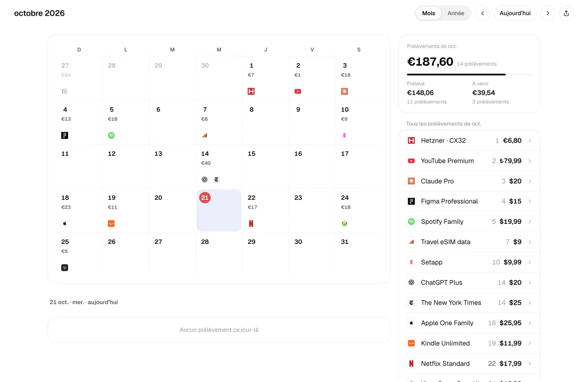Select October 31 in the calendar
588x382 pixels.
click(x=359, y=255)
